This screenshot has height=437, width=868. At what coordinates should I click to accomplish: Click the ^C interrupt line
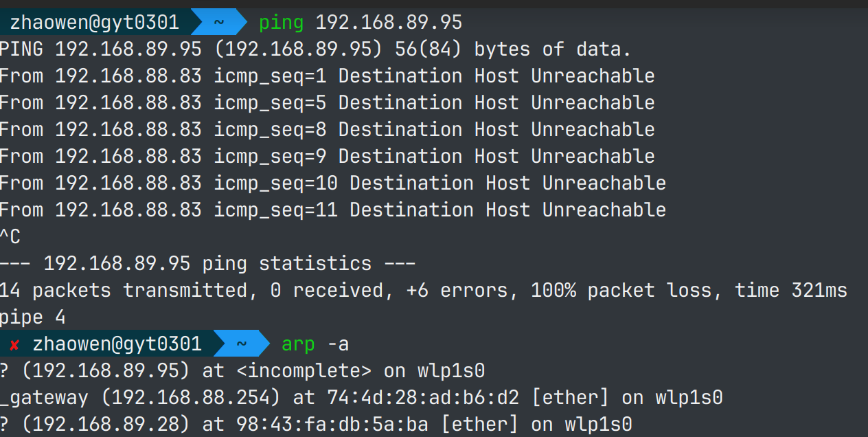(x=10, y=237)
